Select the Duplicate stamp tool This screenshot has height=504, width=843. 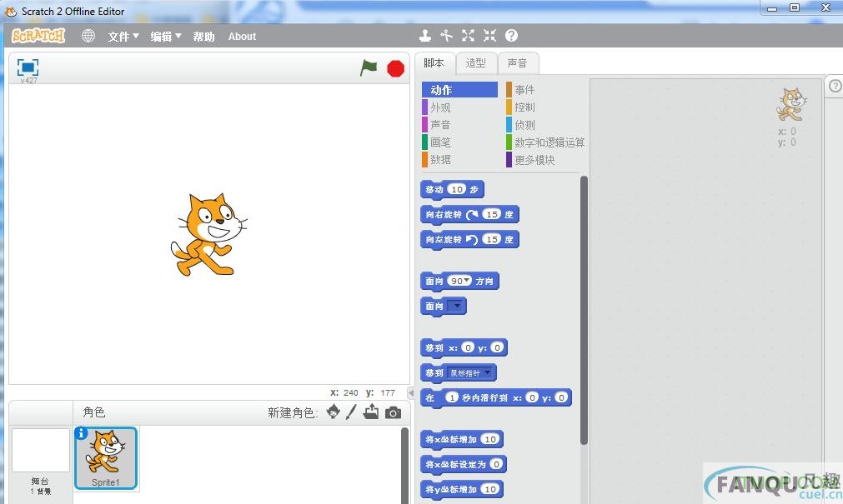tap(424, 36)
